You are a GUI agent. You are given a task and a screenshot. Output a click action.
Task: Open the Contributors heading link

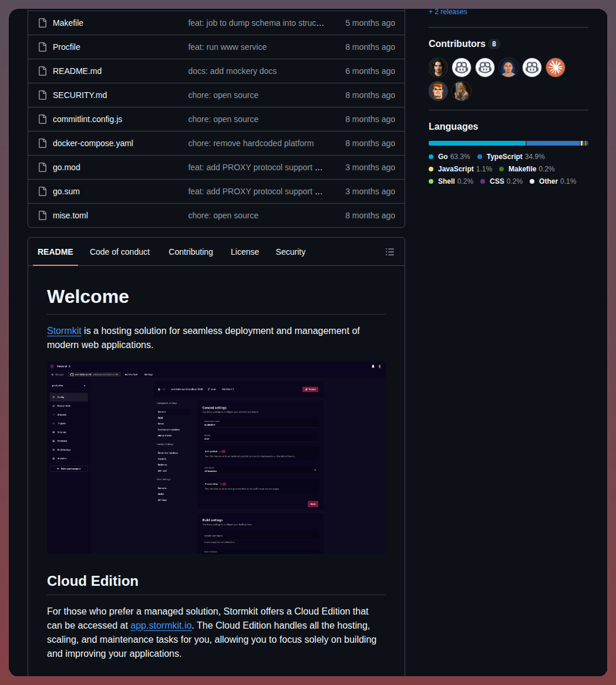[464, 43]
